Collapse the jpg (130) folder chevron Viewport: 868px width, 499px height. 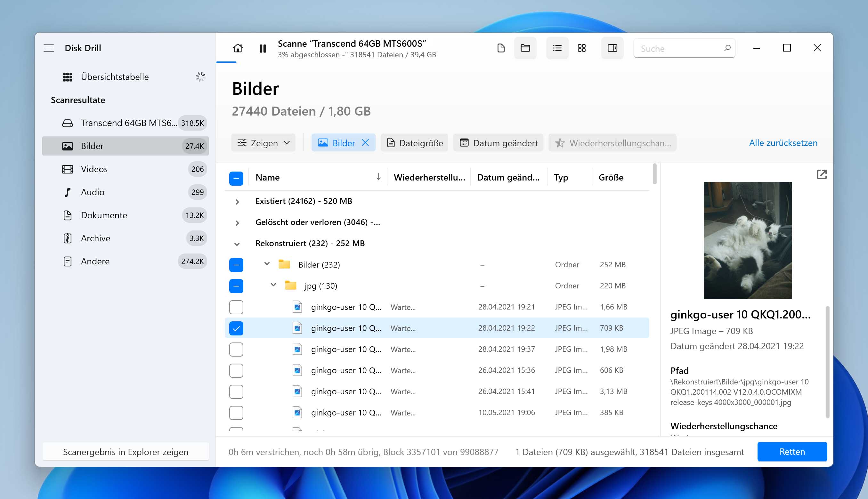click(x=273, y=285)
